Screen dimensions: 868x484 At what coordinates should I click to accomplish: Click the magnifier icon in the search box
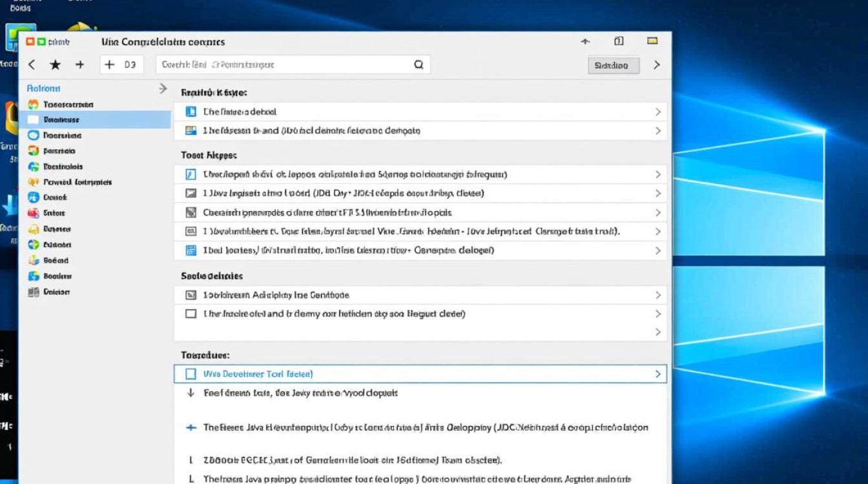[418, 65]
